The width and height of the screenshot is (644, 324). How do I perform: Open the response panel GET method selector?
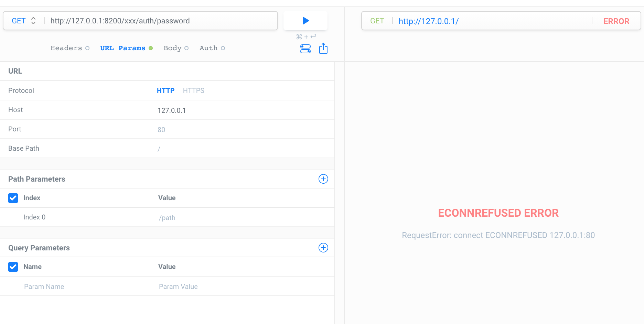tap(377, 21)
